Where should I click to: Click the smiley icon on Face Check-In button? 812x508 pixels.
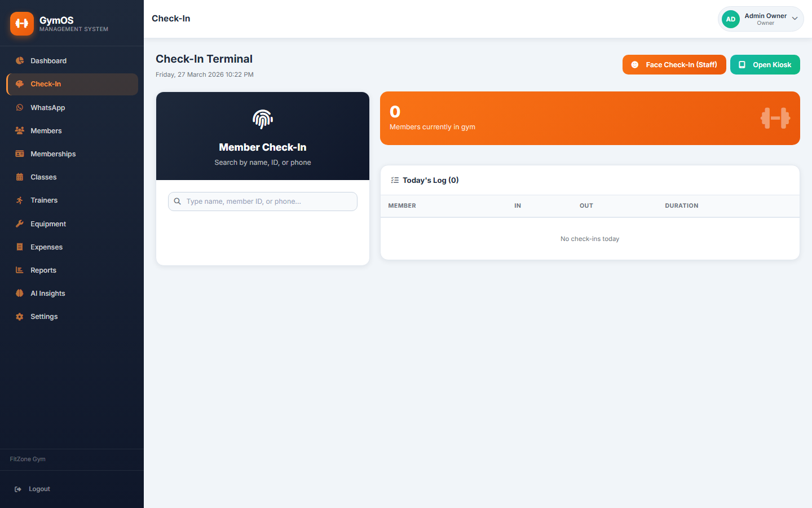634,65
